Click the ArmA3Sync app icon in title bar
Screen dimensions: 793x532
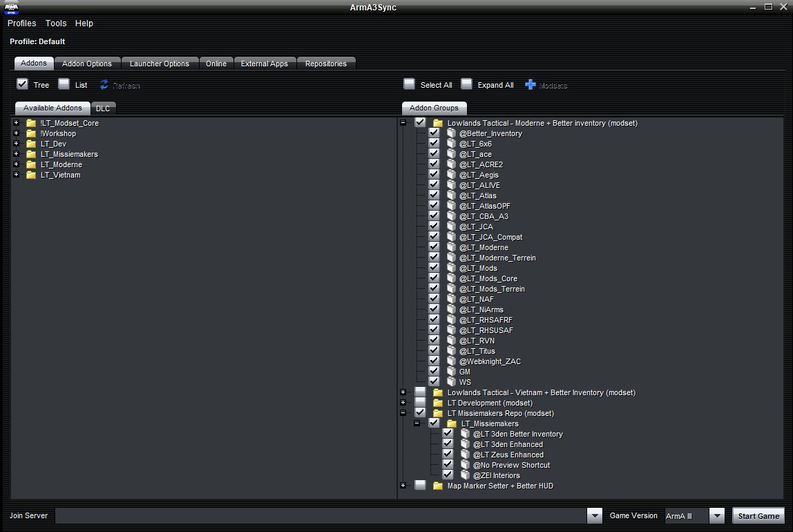pyautogui.click(x=11, y=7)
